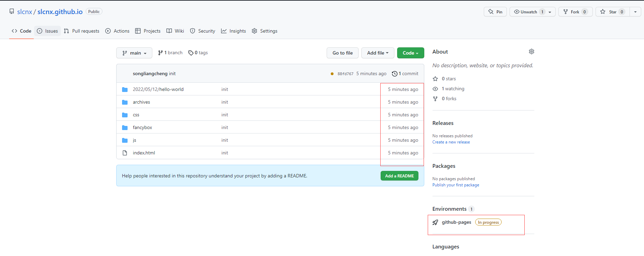The image size is (644, 256).
Task: Open commit hash 88fd767
Action: click(x=346, y=74)
